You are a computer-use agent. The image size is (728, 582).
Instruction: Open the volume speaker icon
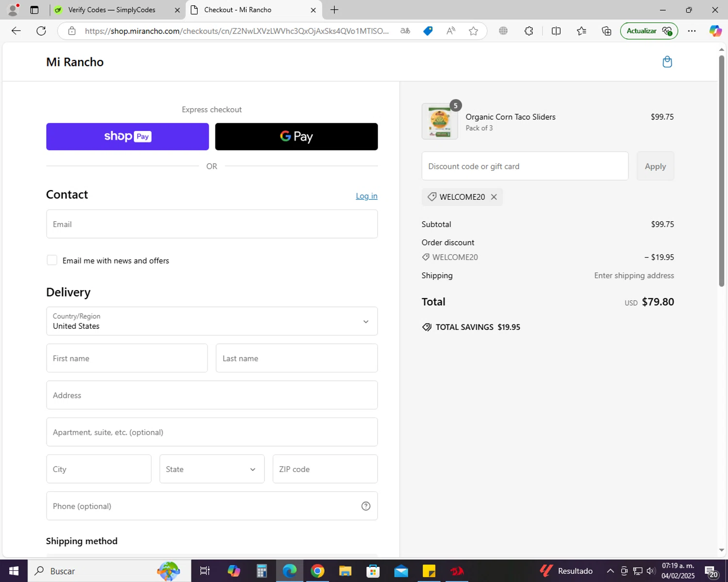[x=651, y=571]
